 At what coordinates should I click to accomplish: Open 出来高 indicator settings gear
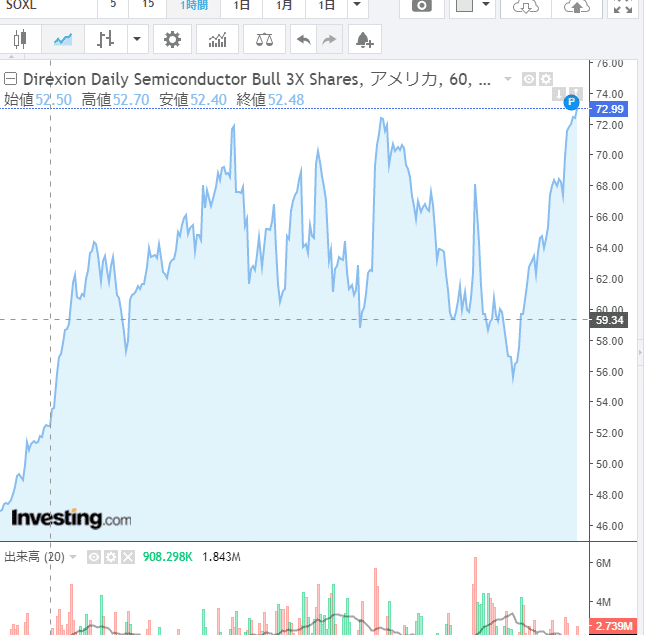(111, 557)
